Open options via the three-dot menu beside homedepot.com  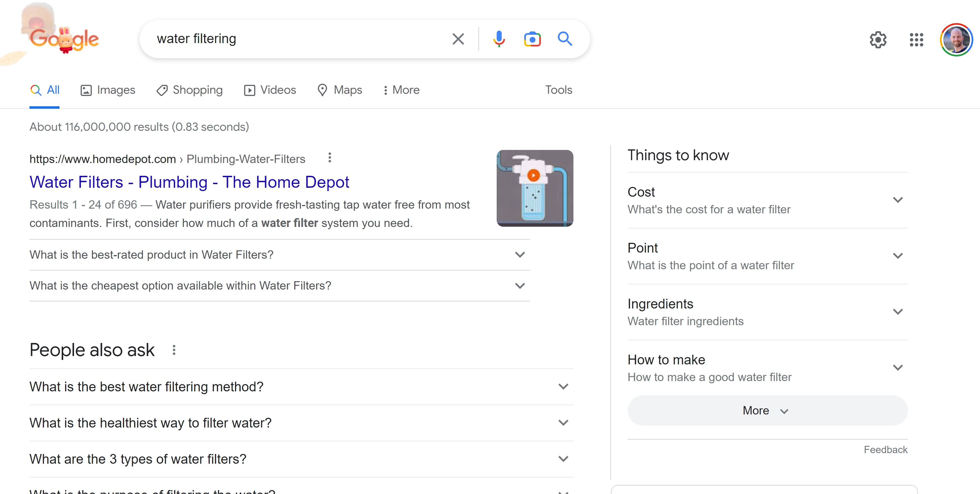329,157
